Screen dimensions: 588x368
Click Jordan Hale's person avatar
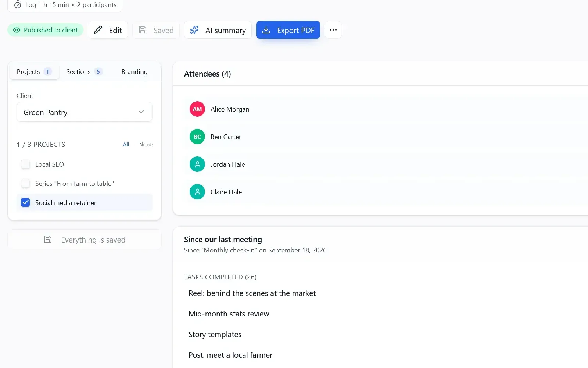(x=197, y=164)
